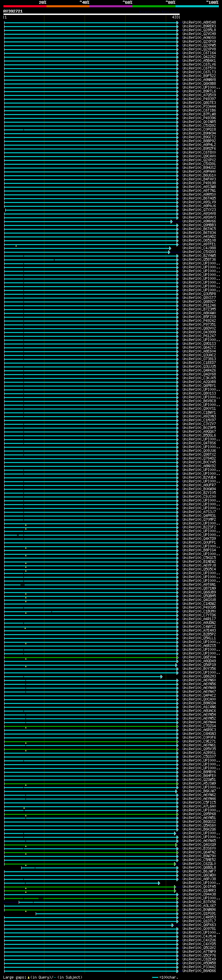Click label UniRef100_C4J988
Screen dimensions: 222x980
pyautogui.click(x=199, y=248)
